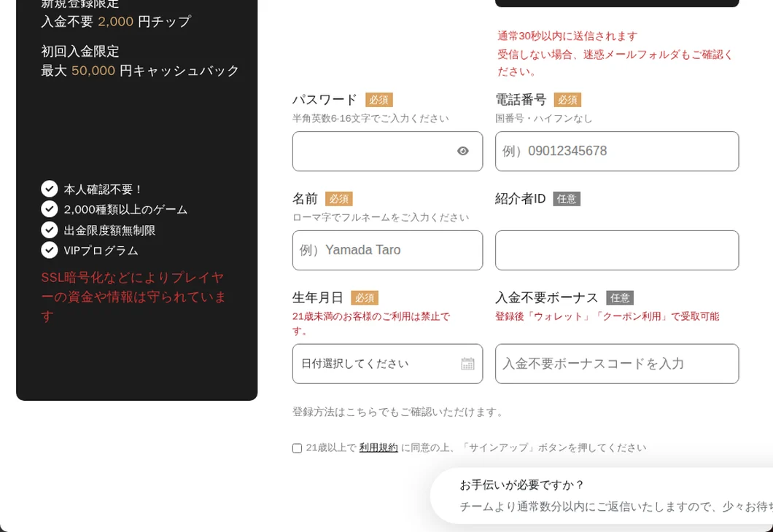Click the 必須 badge next to パスワード

(378, 100)
